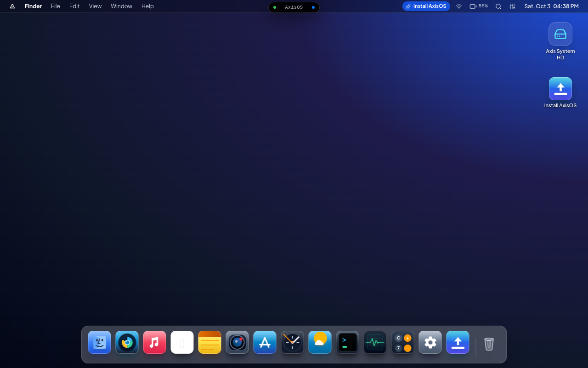Viewport: 588px width, 368px height.
Task: Open the Help menu
Action: 147,6
